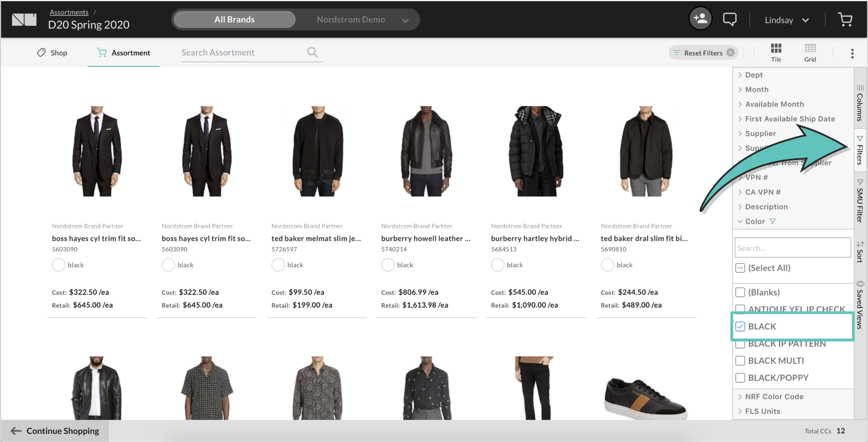The width and height of the screenshot is (868, 442).
Task: Collapse the Color filter section
Action: (x=754, y=222)
